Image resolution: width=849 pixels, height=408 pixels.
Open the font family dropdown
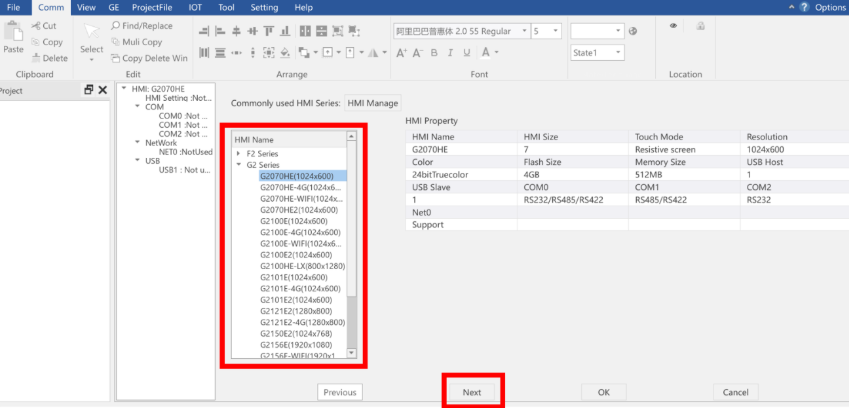pos(525,31)
